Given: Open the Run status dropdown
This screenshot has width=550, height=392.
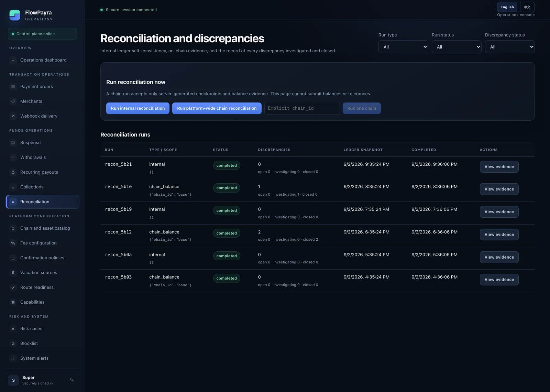Looking at the screenshot, I should tap(456, 47).
